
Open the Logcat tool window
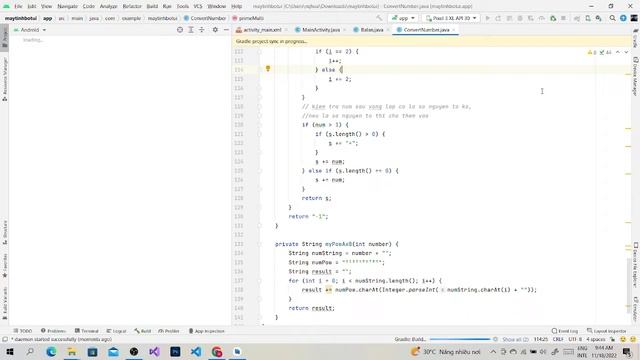(x=116, y=331)
